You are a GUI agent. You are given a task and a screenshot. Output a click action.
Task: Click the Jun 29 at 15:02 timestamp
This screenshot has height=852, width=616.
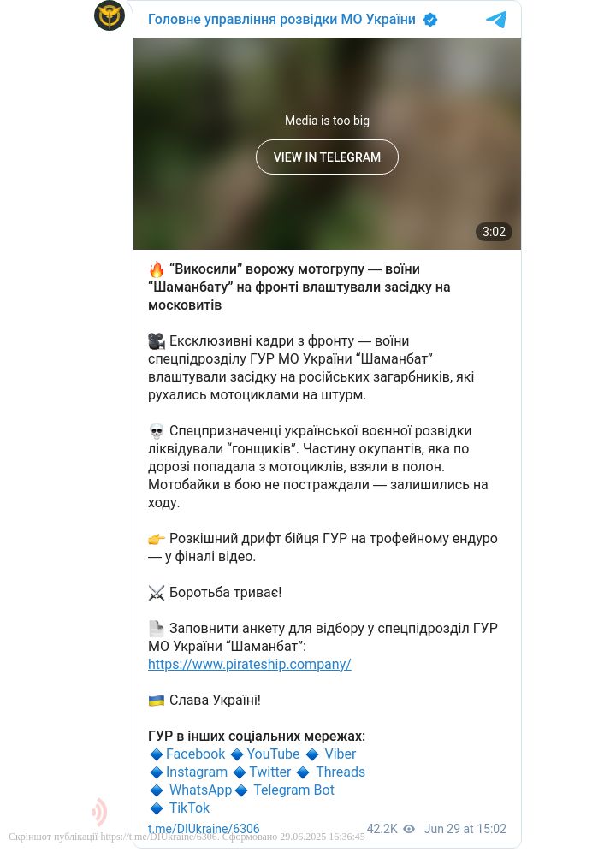[465, 829]
